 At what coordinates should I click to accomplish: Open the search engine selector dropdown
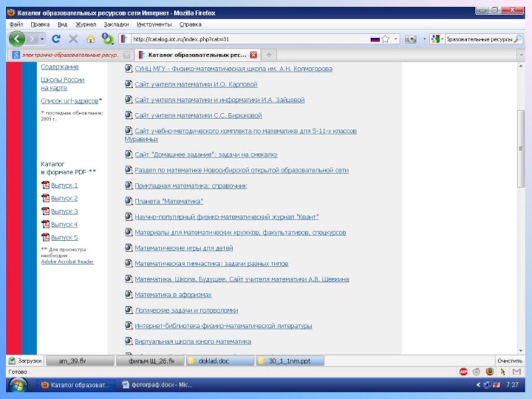click(x=442, y=39)
